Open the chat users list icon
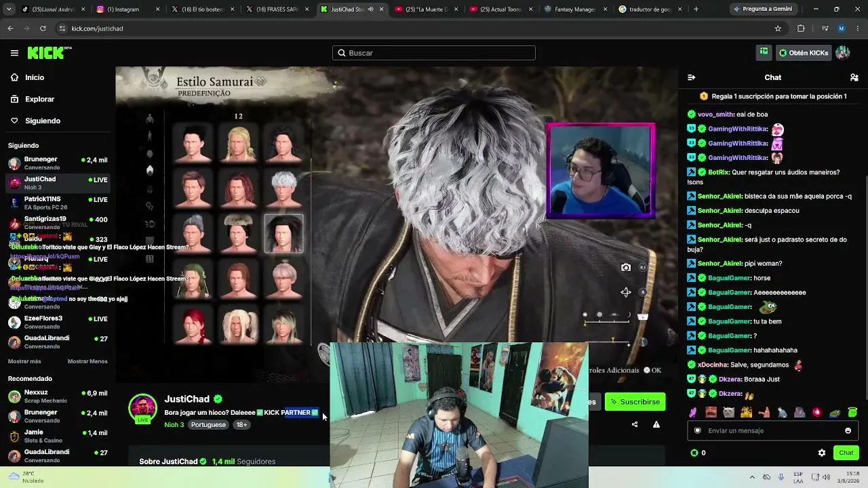 854,77
